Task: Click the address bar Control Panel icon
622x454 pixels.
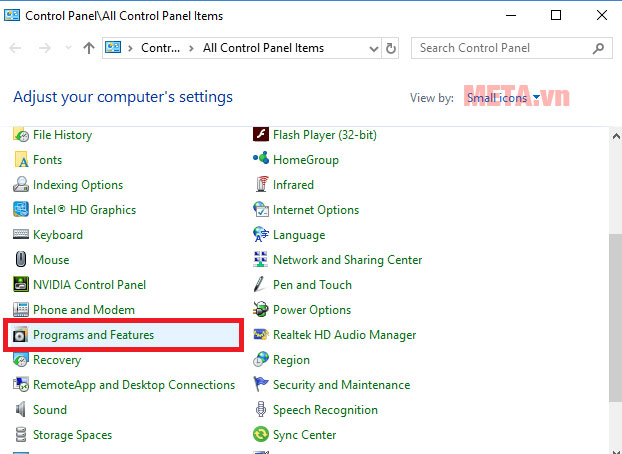Action: tap(113, 48)
